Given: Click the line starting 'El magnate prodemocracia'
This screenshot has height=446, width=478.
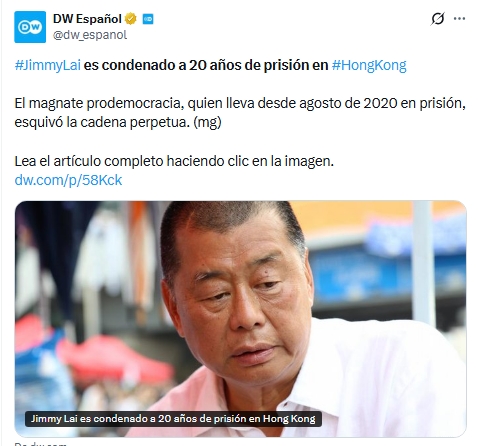Looking at the screenshot, I should [x=240, y=103].
